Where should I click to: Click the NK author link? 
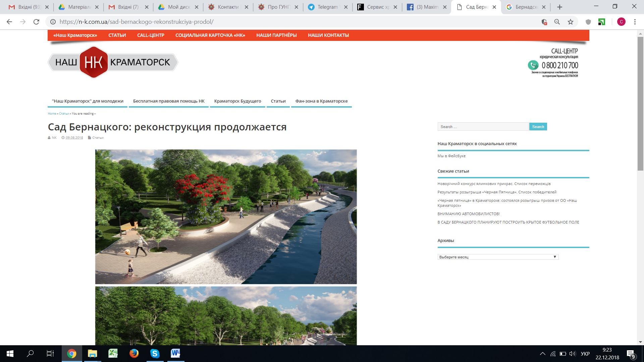click(x=54, y=138)
